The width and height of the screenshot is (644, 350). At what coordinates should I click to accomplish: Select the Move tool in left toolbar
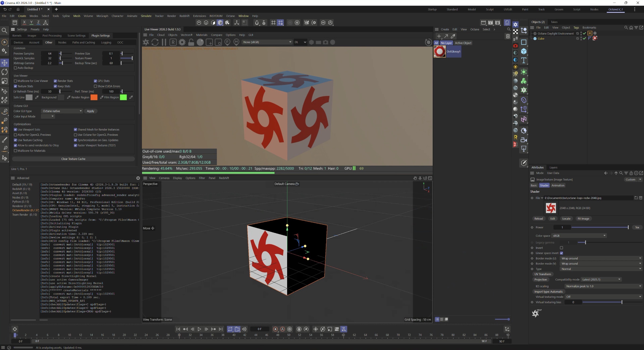pos(4,63)
